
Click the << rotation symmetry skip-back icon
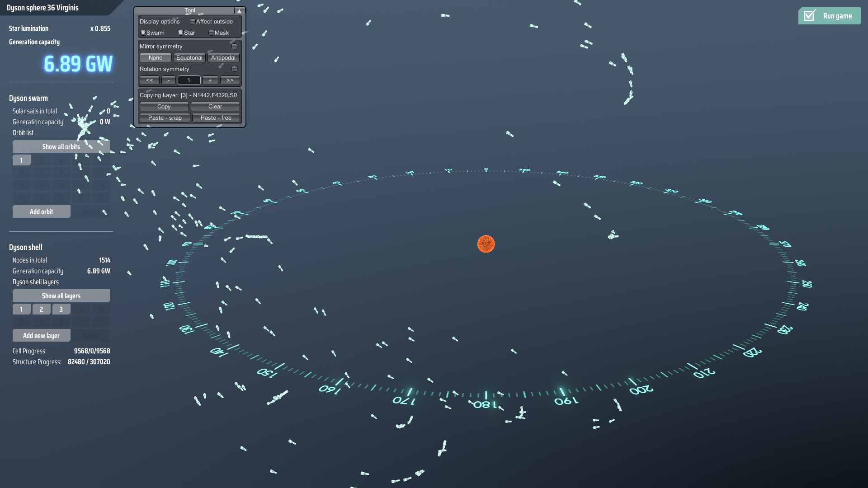click(x=149, y=80)
